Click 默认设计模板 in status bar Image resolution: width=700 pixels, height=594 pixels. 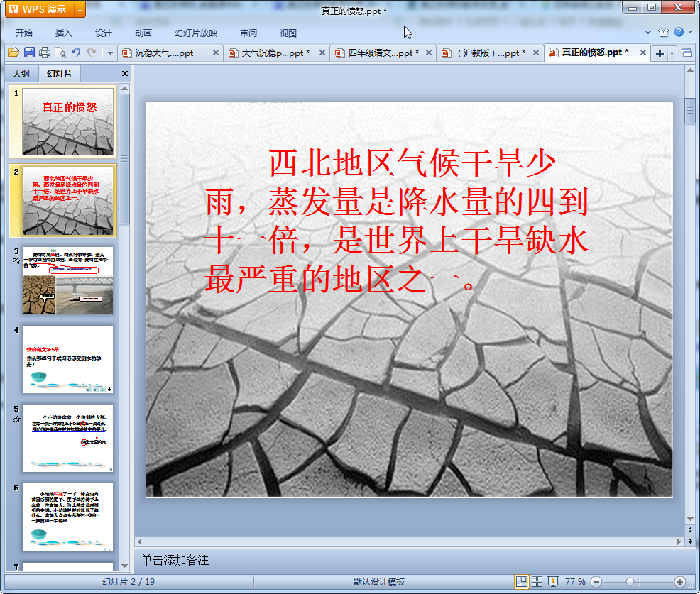click(x=379, y=581)
